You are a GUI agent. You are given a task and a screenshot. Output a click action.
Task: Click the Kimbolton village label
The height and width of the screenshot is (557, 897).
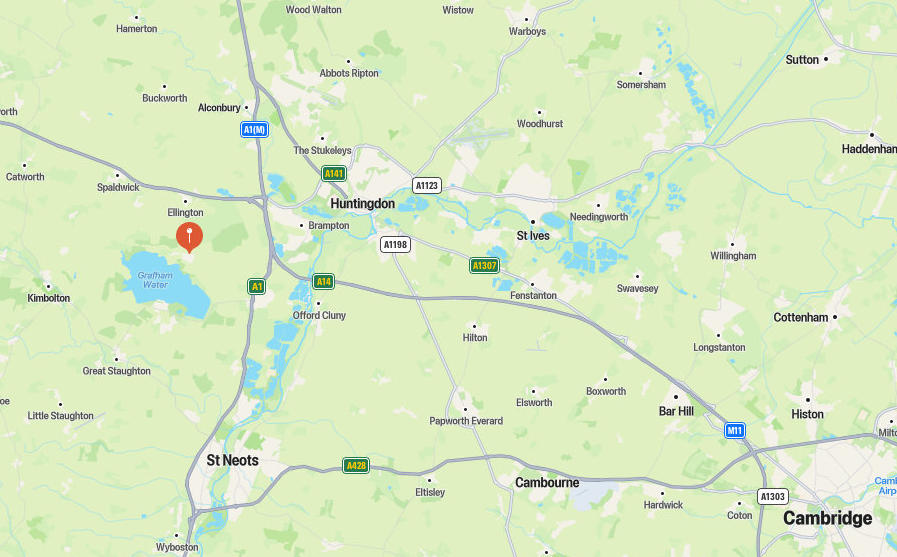pos(49,298)
